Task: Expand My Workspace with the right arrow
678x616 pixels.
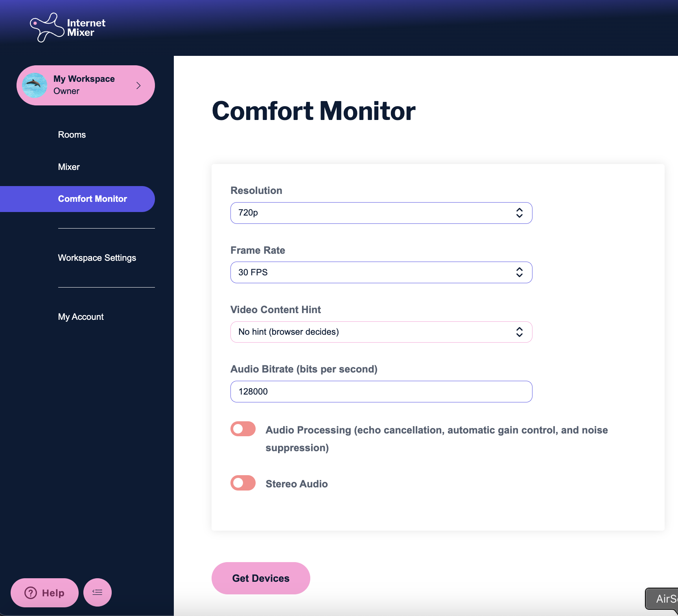Action: tap(138, 85)
